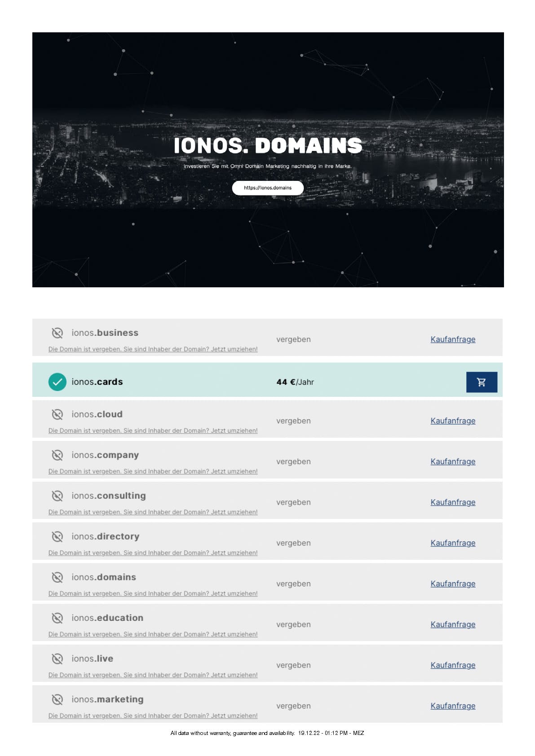Viewport: 535px width, 756px height.
Task: Click the transfer notice under ionos.company
Action: point(153,471)
